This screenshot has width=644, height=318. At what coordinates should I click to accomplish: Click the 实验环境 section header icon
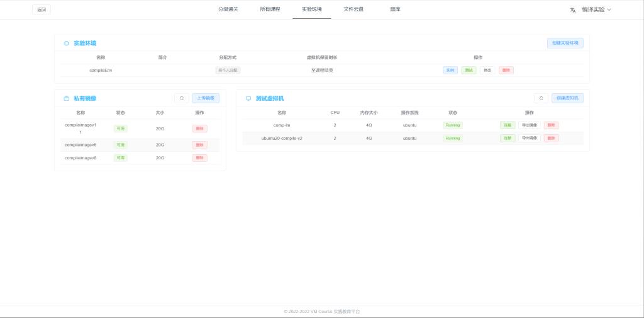pyautogui.click(x=67, y=43)
